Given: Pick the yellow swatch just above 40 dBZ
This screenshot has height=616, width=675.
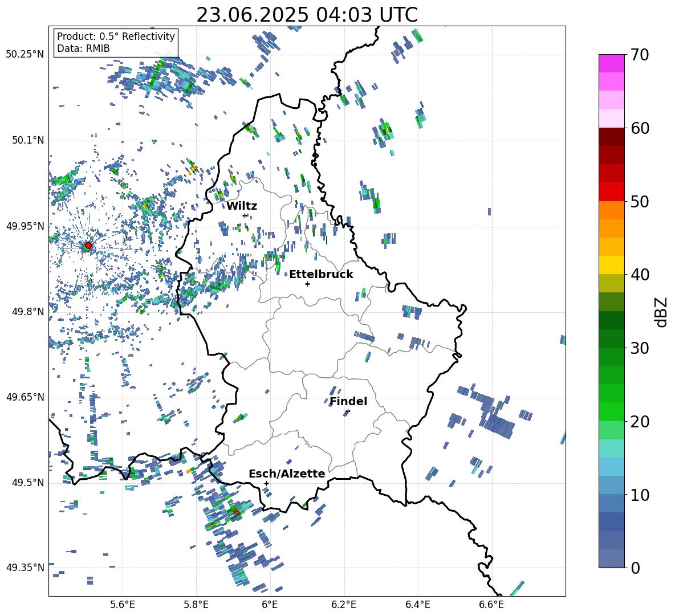Looking at the screenshot, I should coord(611,265).
